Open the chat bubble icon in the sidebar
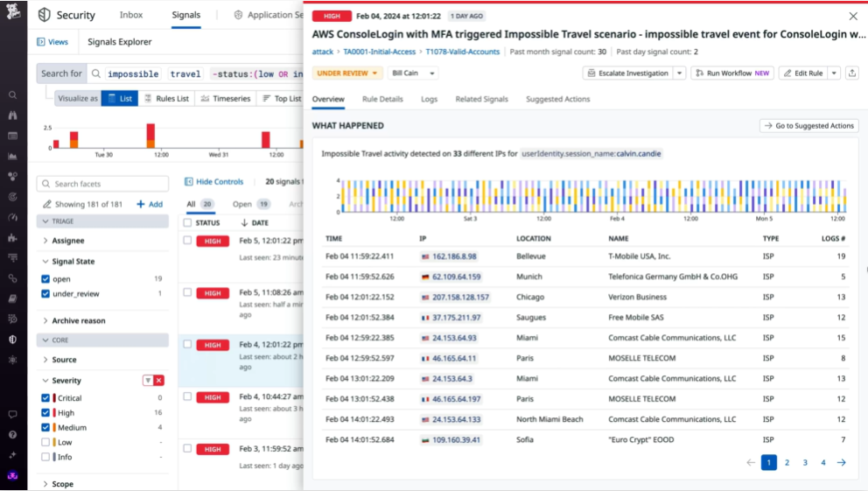Screen dimensions: 868x491 click(x=13, y=414)
